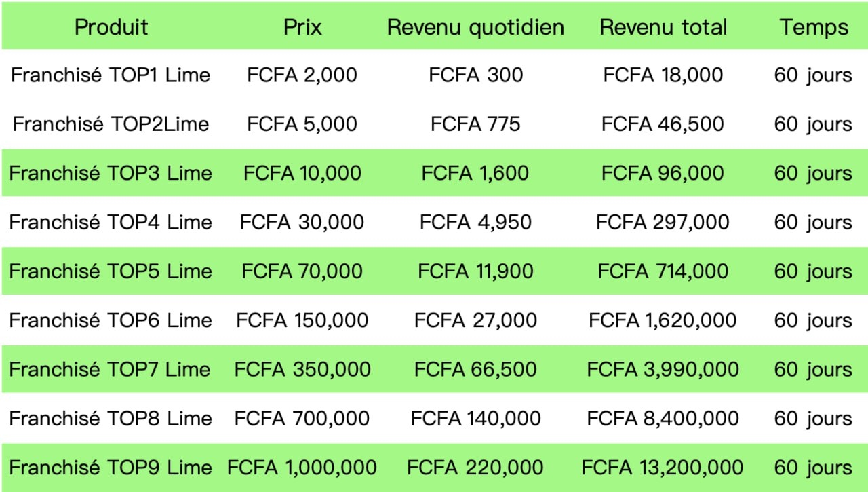Click the Prix column header
The image size is (868, 492).
point(302,27)
